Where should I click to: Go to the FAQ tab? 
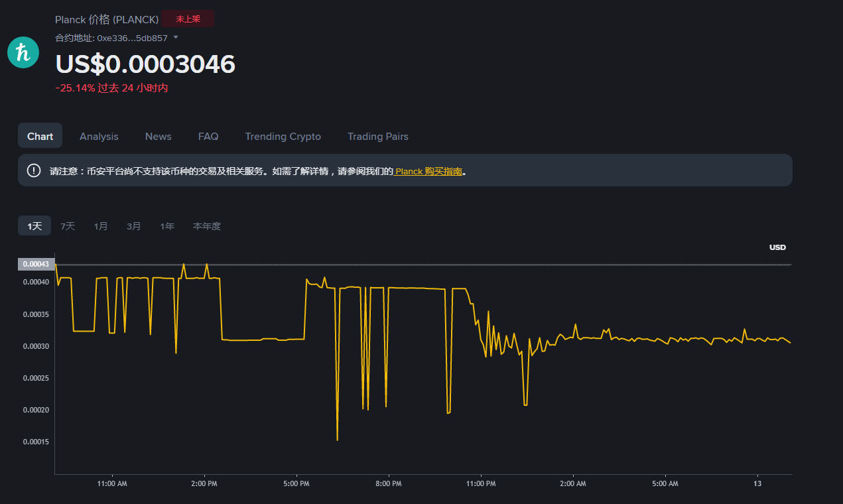pos(208,136)
